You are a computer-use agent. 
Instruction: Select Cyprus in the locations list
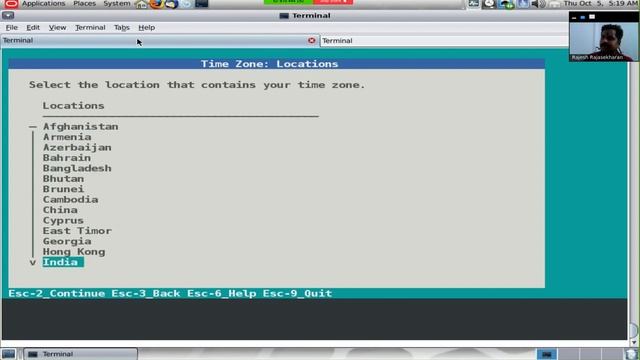(x=63, y=220)
